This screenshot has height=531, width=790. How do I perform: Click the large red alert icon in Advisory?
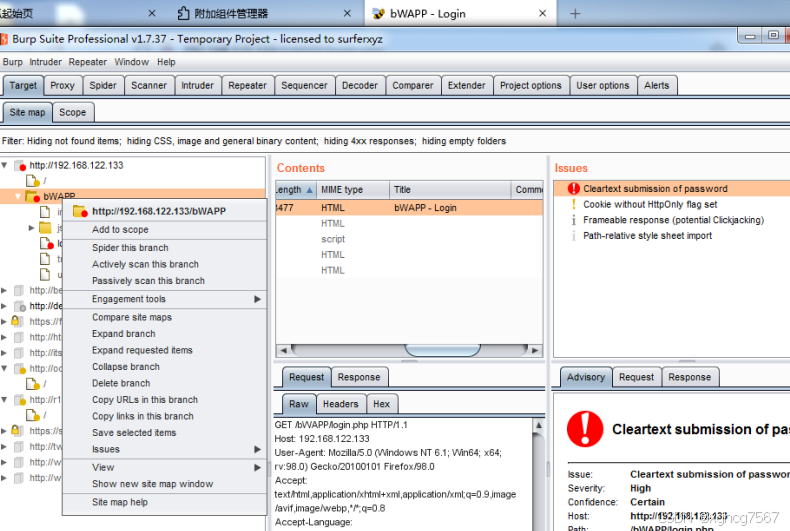585,429
